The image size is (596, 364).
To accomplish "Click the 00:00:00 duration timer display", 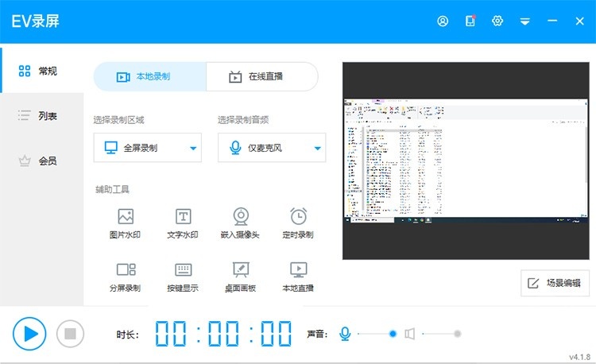I will [224, 334].
